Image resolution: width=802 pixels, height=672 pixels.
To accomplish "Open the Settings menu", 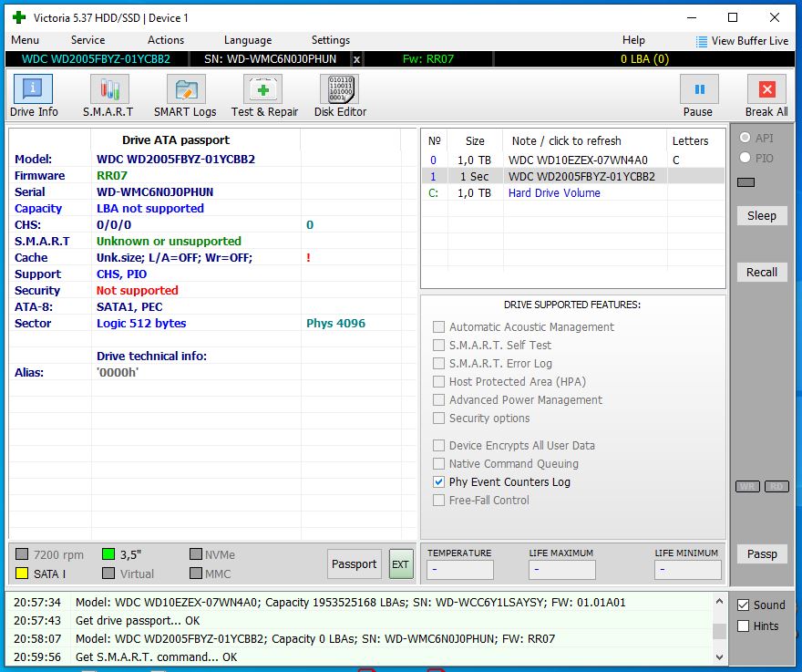I will click(331, 40).
